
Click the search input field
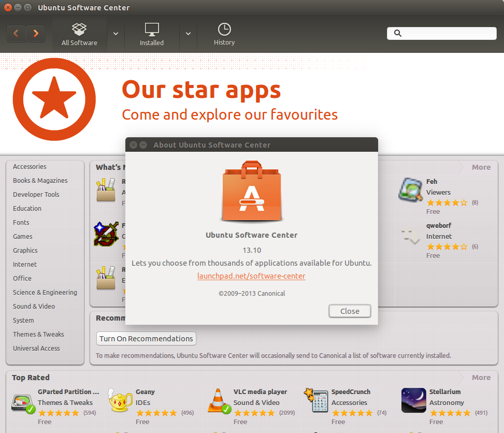click(442, 34)
